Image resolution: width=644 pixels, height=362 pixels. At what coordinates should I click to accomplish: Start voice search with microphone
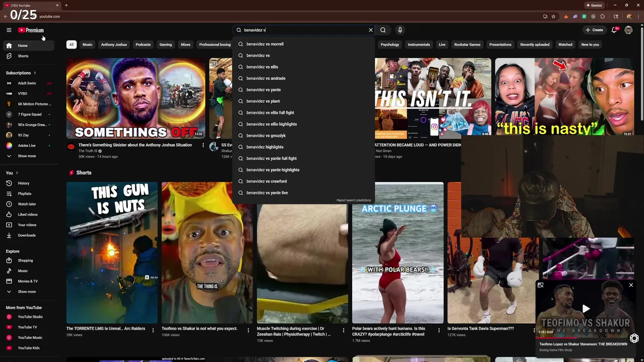tap(400, 30)
